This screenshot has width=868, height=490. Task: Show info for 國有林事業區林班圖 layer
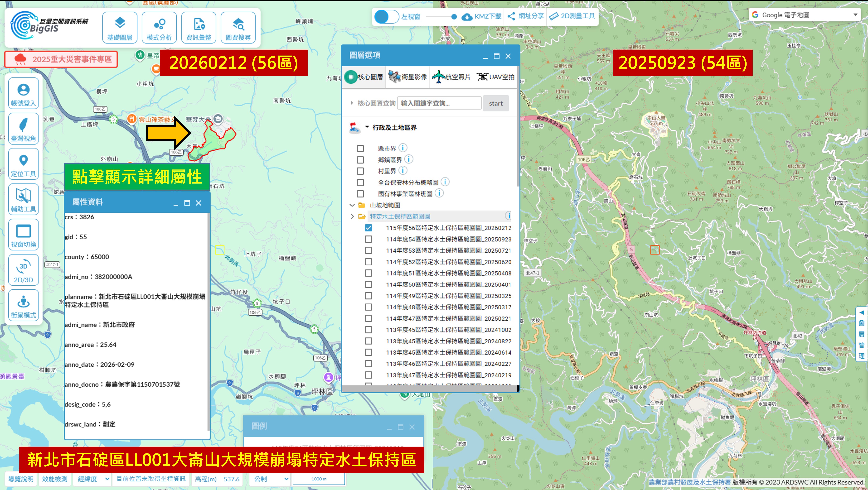439,193
